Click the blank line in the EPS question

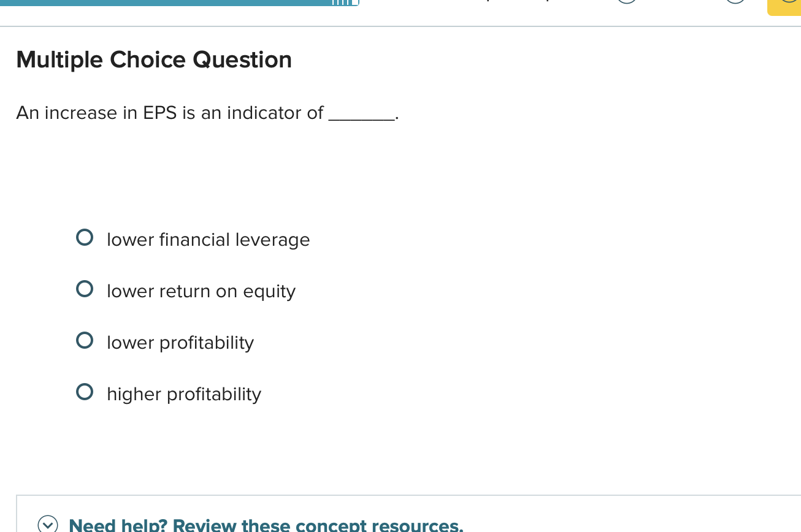[362, 114]
